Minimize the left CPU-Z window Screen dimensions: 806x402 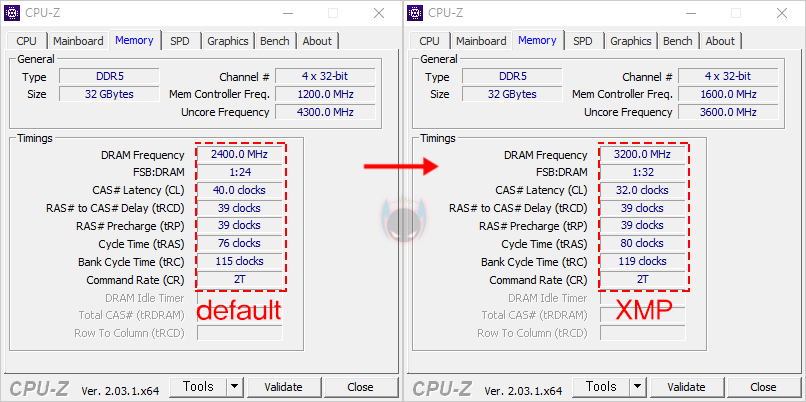(286, 13)
